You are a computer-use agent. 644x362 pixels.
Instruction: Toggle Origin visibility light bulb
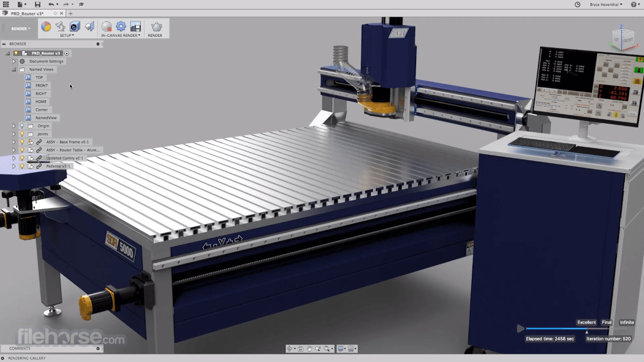pos(22,126)
